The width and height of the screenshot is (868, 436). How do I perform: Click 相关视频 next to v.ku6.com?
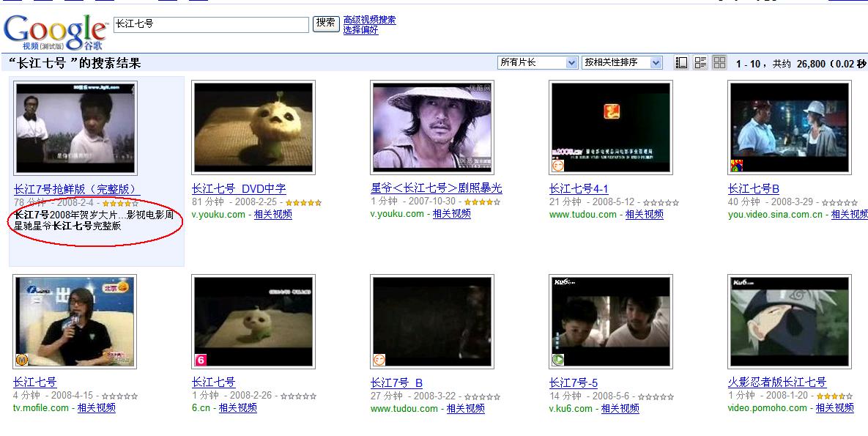point(620,408)
